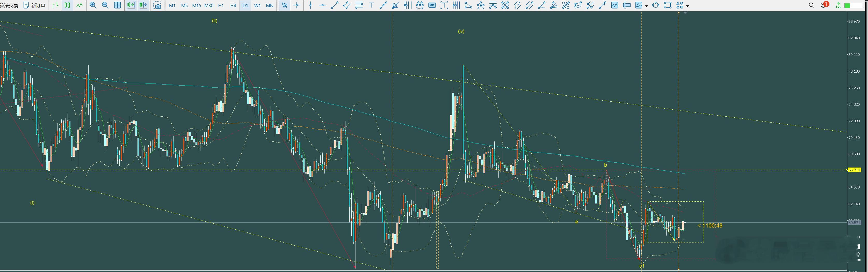Click the 83.970 price axis label

coord(854,21)
